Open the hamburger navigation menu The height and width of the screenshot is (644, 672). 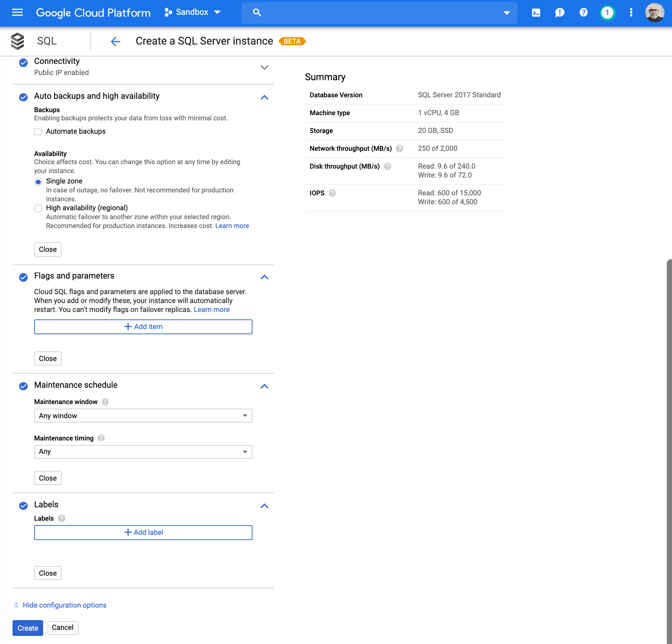pos(17,13)
